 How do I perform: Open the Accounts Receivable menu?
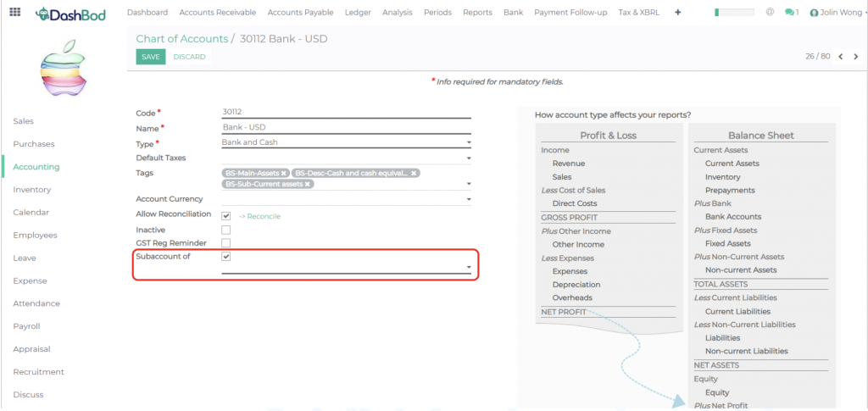click(x=217, y=13)
